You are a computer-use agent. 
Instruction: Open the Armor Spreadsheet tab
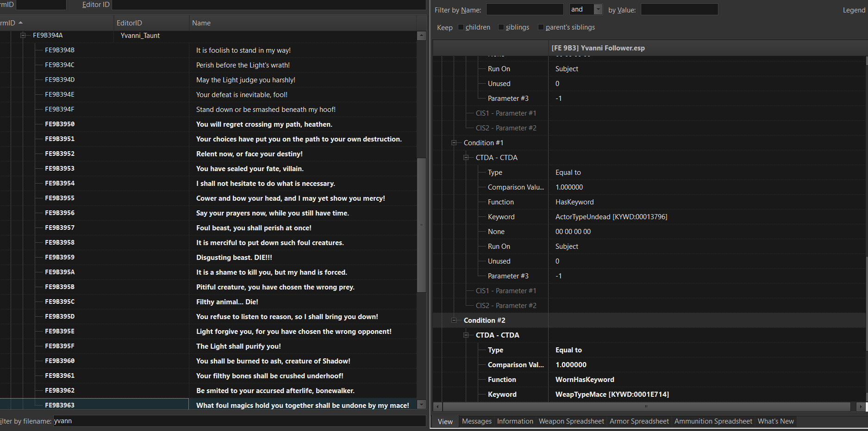[x=639, y=421]
